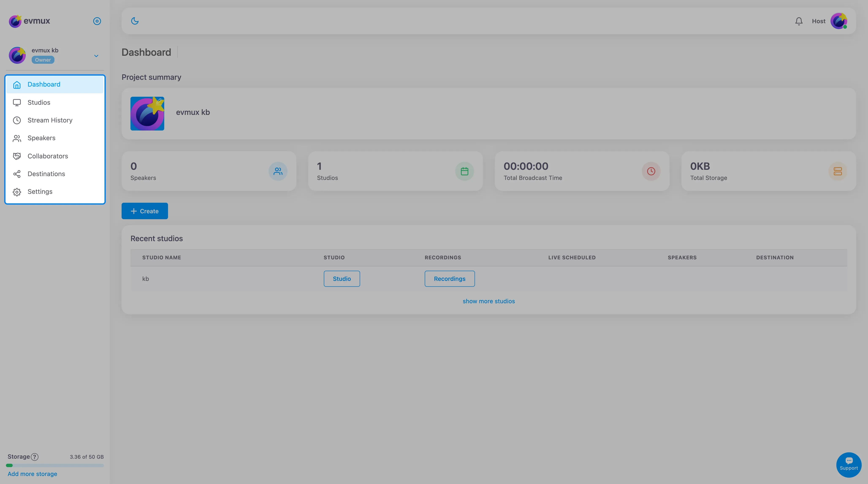Click show more studios link
Viewport: 868px width, 484px height.
pyautogui.click(x=489, y=301)
